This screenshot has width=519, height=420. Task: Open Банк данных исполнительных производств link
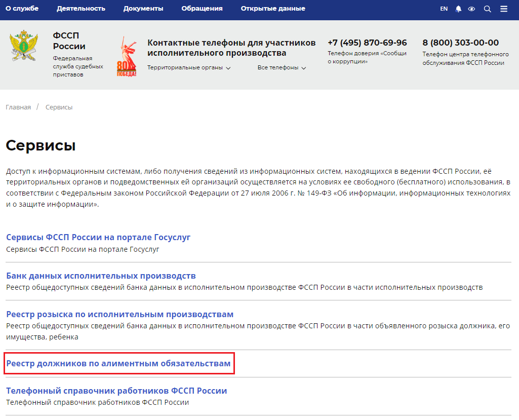pyautogui.click(x=101, y=276)
